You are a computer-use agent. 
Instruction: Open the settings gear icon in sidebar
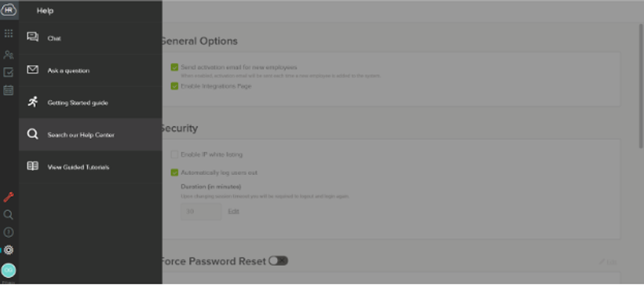coord(8,250)
